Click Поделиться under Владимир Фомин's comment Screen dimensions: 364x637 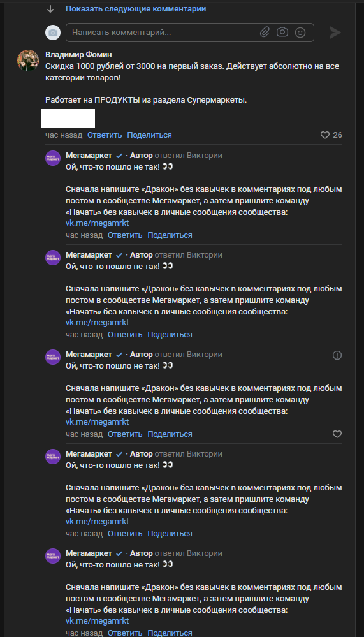pos(150,135)
